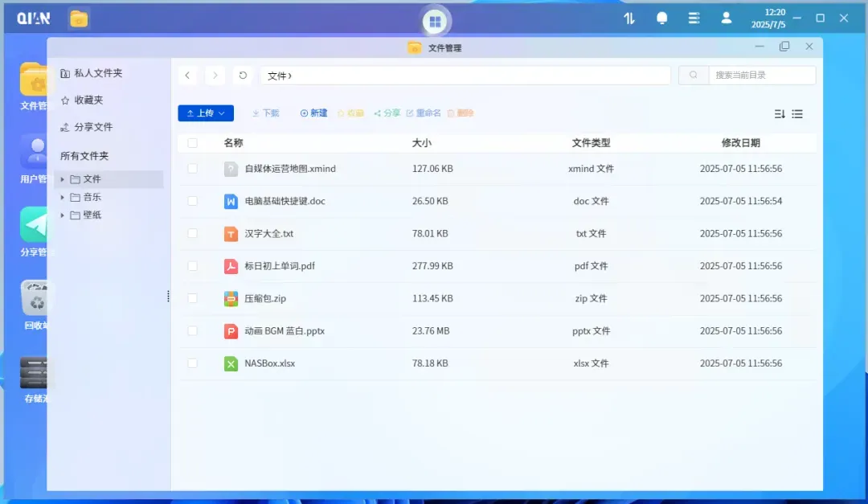Click the zip archive icon

[x=231, y=298]
